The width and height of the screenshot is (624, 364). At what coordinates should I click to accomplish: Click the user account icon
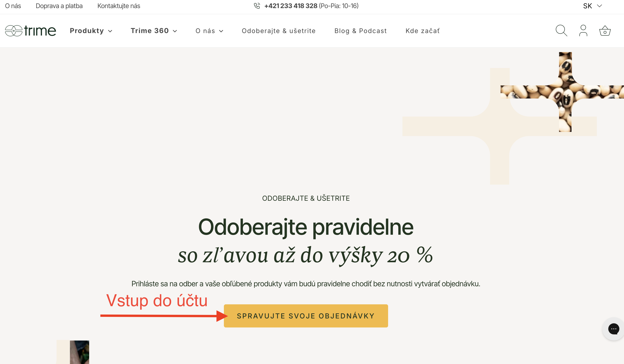tap(583, 31)
